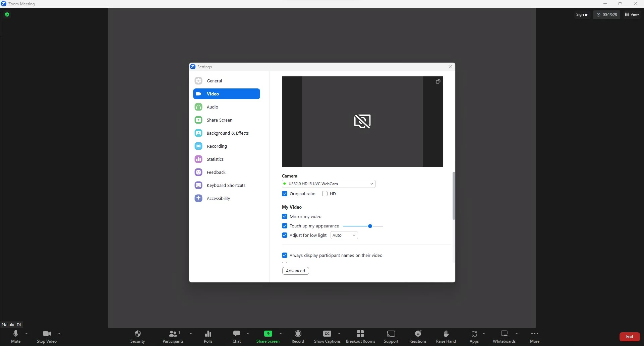
Task: Click the Stop Video camera icon
Action: pos(47,334)
